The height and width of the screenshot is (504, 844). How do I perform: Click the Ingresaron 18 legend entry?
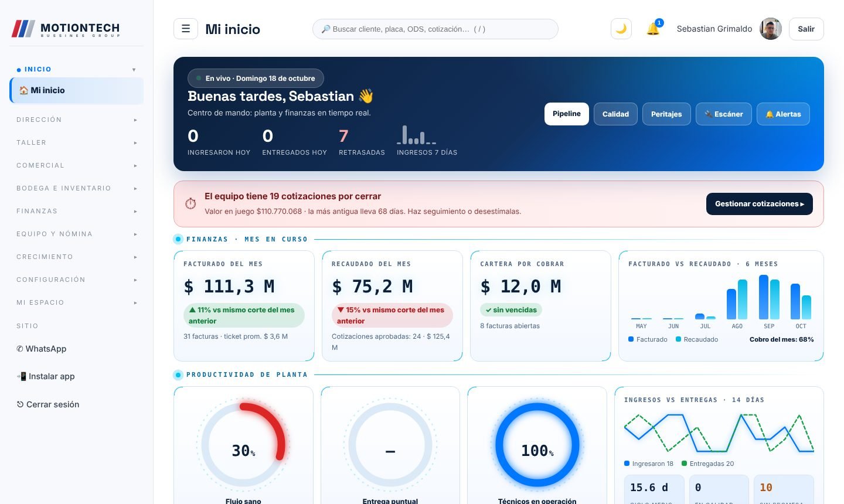[649, 464]
